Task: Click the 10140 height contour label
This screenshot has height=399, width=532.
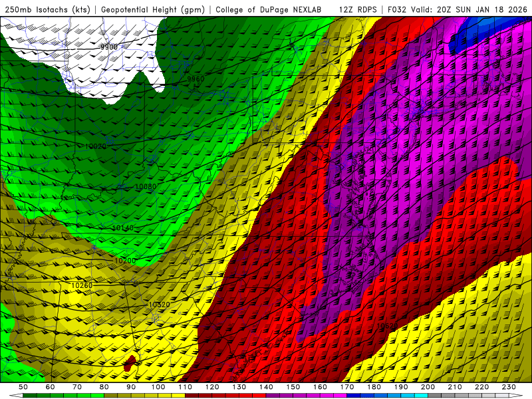Action: [x=123, y=228]
